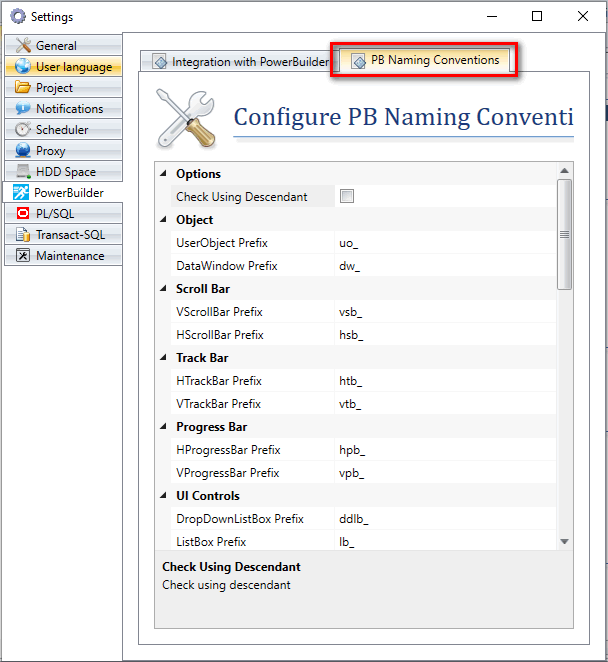Screen dimensions: 608x662
Task: Open the User language settings page
Action: pos(63,66)
